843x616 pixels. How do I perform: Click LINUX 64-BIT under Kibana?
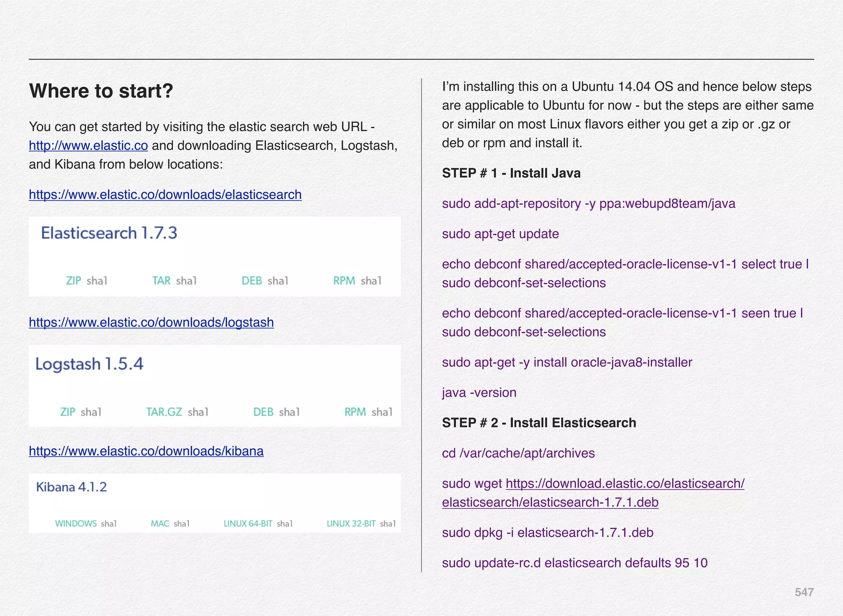coord(248,524)
